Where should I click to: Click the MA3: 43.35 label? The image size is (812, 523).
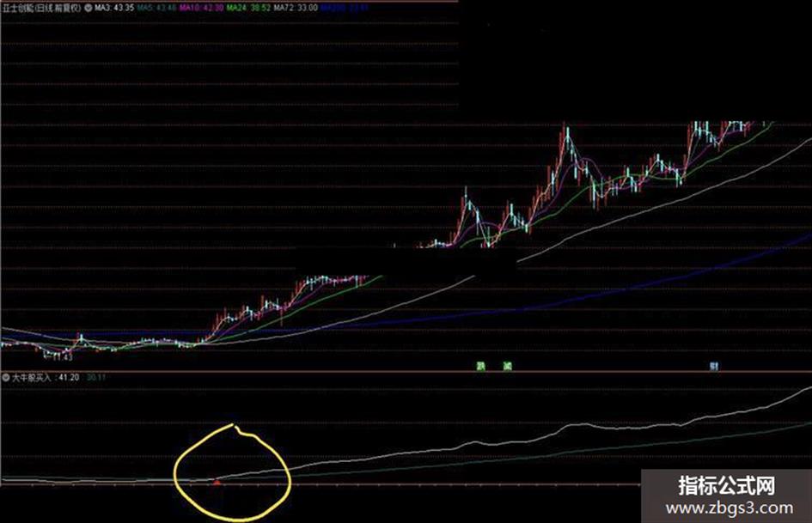pyautogui.click(x=114, y=8)
